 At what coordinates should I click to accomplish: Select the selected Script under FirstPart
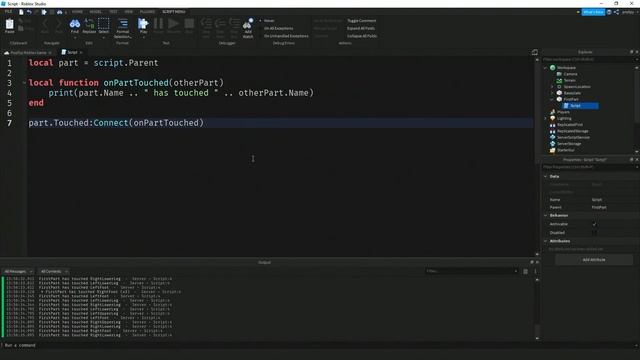point(580,106)
